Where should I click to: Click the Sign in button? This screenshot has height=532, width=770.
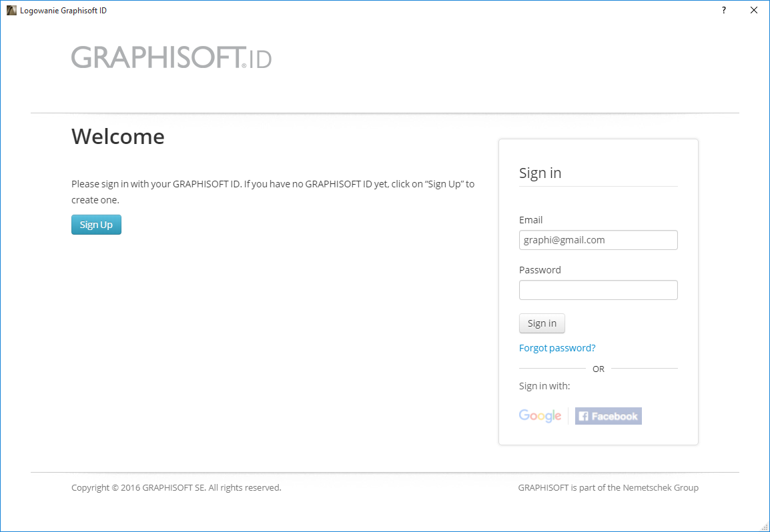click(x=542, y=323)
